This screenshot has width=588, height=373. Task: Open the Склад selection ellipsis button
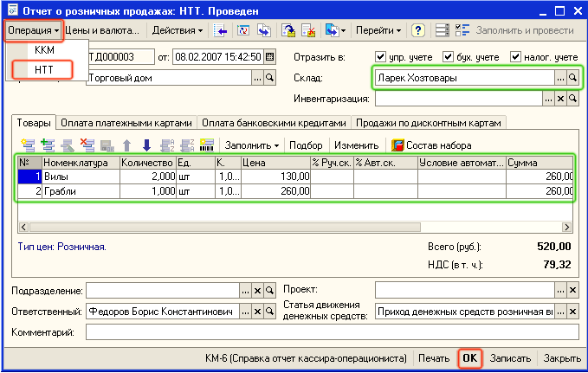click(x=560, y=78)
